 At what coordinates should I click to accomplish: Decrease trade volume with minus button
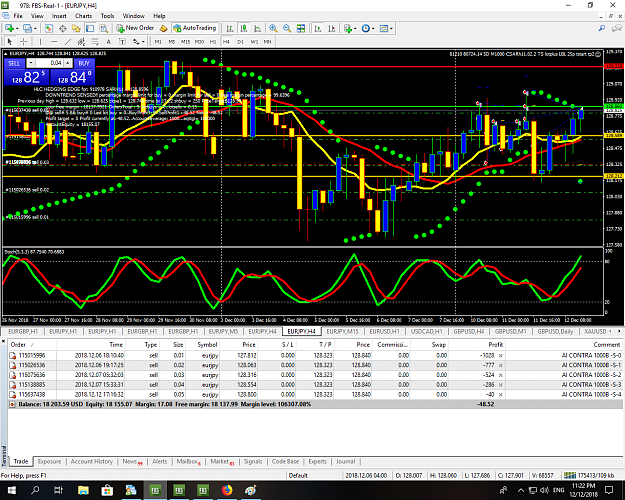pyautogui.click(x=31, y=63)
